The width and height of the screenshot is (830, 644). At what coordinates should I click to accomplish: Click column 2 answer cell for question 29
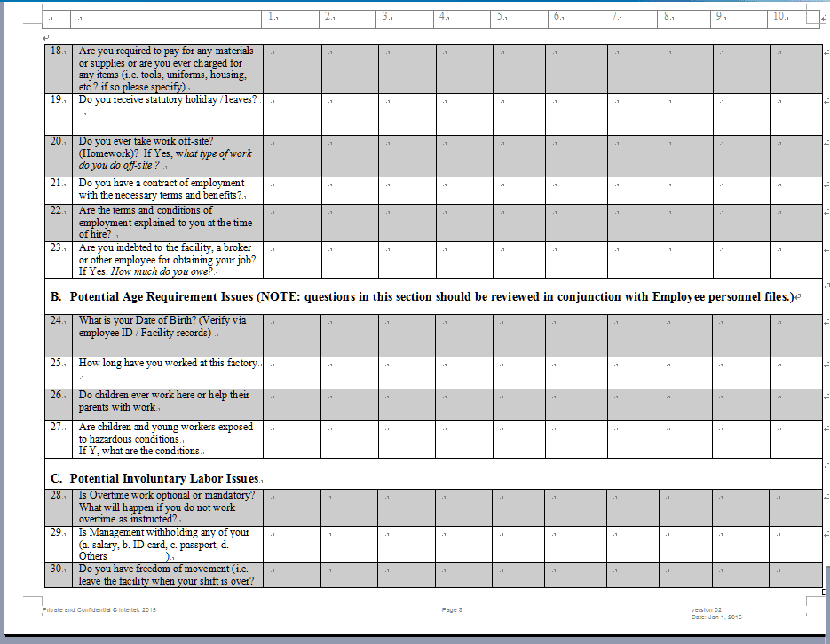point(350,544)
